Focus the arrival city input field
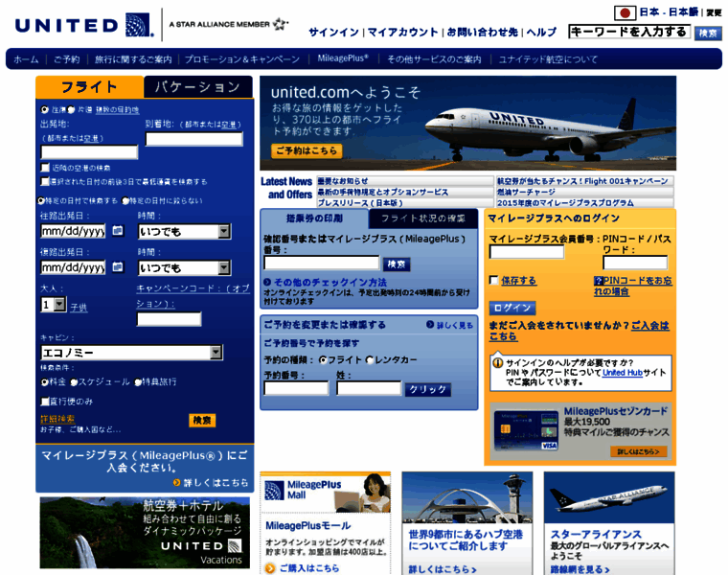 pyautogui.click(x=194, y=139)
